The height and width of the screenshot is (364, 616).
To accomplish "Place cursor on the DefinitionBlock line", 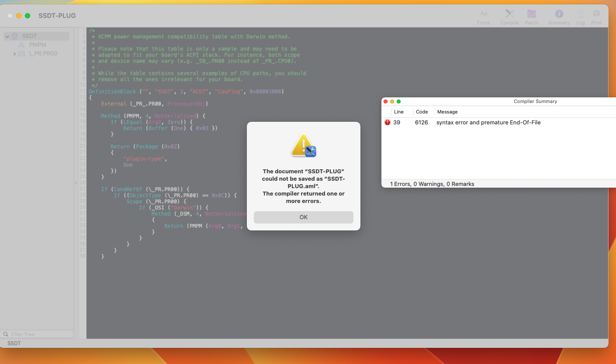I will (187, 92).
